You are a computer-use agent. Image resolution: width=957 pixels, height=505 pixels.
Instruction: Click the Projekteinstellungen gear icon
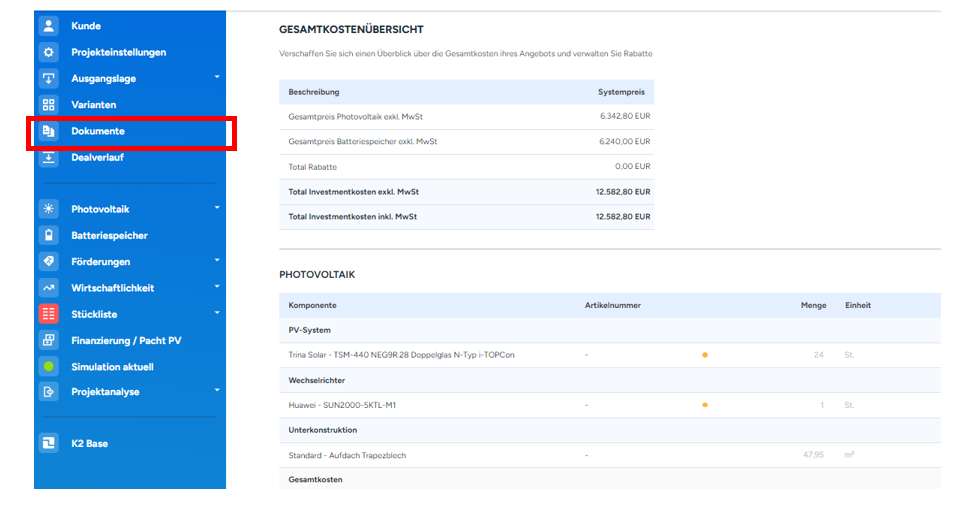[48, 52]
